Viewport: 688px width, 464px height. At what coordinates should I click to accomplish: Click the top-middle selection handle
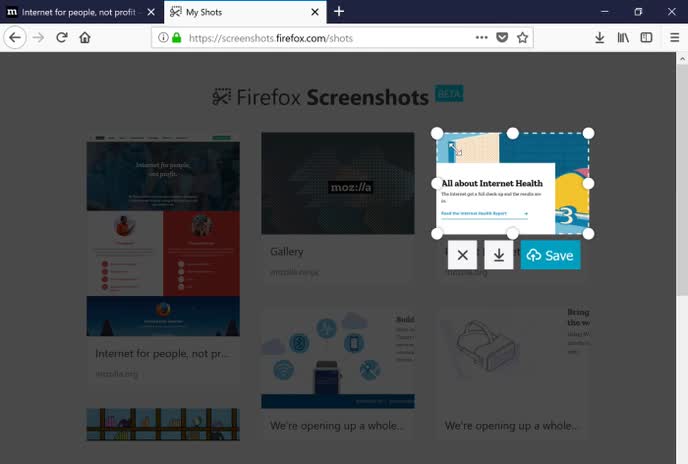pyautogui.click(x=512, y=133)
